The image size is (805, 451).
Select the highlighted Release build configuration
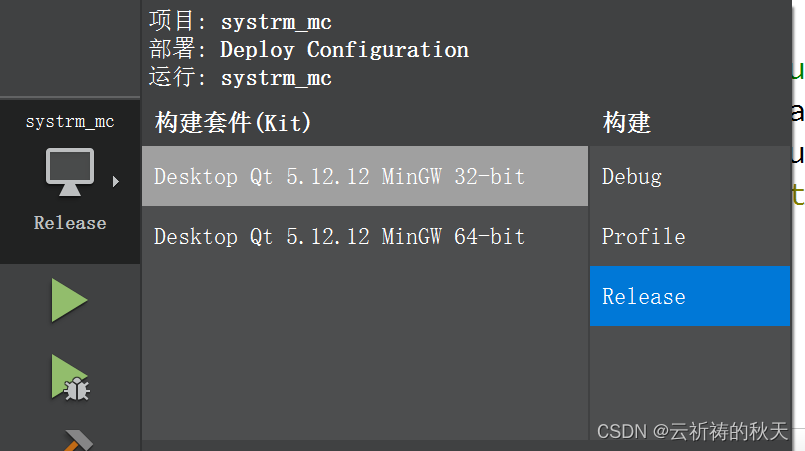click(689, 296)
